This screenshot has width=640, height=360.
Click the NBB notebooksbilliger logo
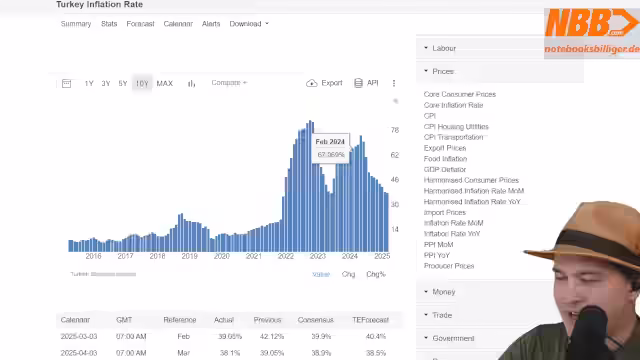tap(592, 33)
